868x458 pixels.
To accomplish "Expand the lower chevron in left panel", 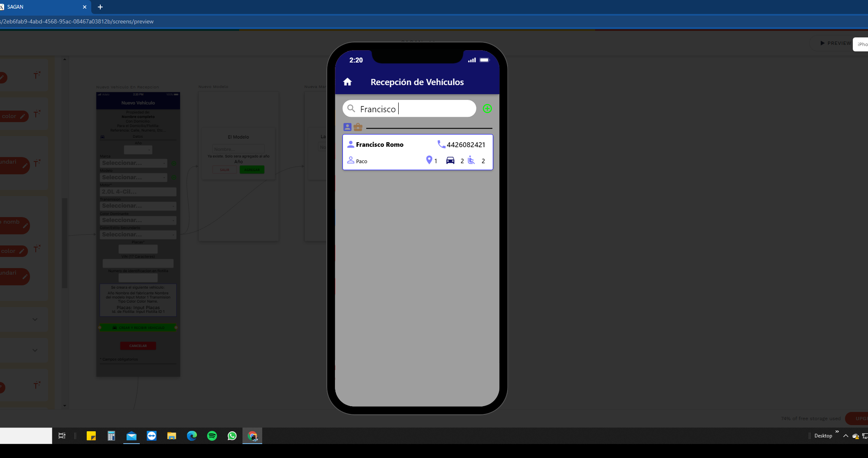I will coord(35,350).
